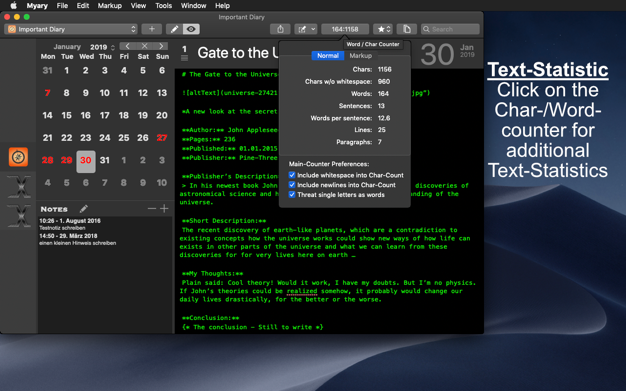Toggle Include newlines into Char-Count
626x391 pixels.
(x=292, y=185)
